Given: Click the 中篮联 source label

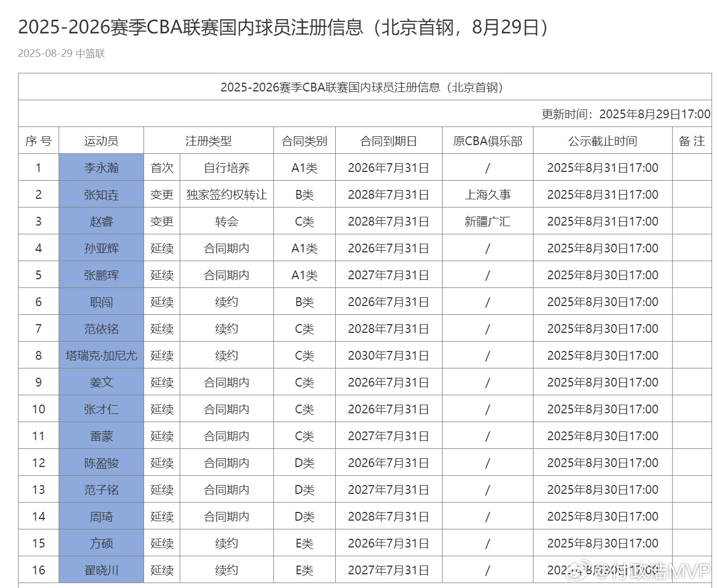Looking at the screenshot, I should pyautogui.click(x=90, y=53).
